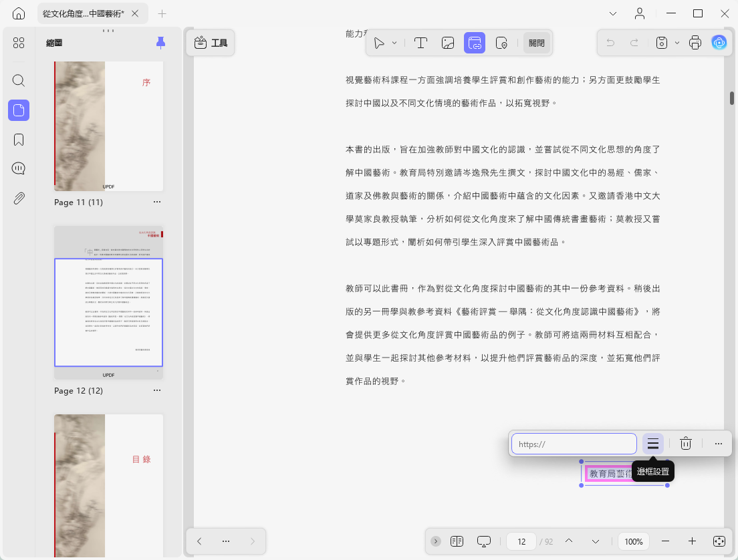Enter full screen fit mode

click(x=719, y=541)
